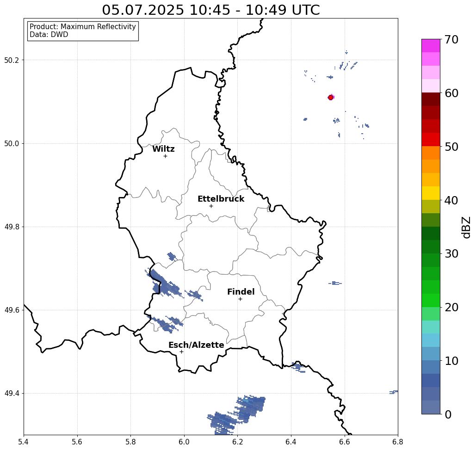
Task: Click the latitude axis label 50.2
Action: tap(12, 60)
